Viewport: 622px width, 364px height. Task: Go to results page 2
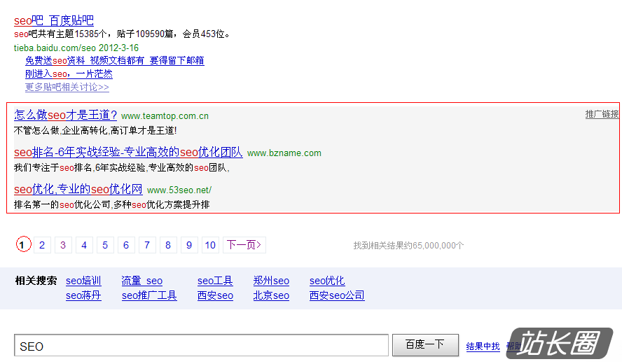click(x=42, y=245)
